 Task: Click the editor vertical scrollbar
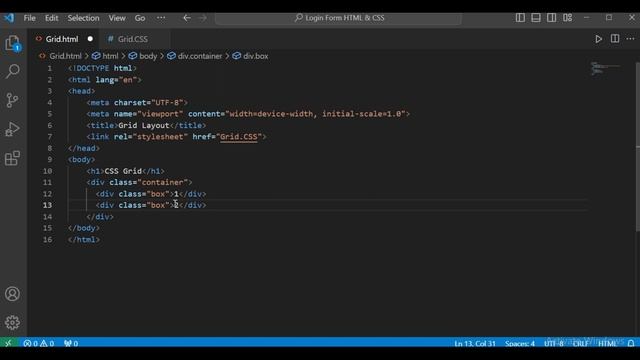coord(638,147)
